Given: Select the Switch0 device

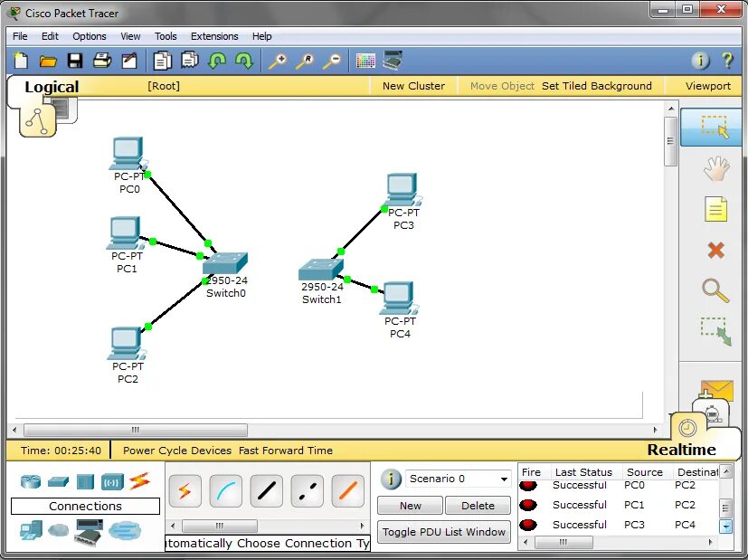Looking at the screenshot, I should coord(225,263).
